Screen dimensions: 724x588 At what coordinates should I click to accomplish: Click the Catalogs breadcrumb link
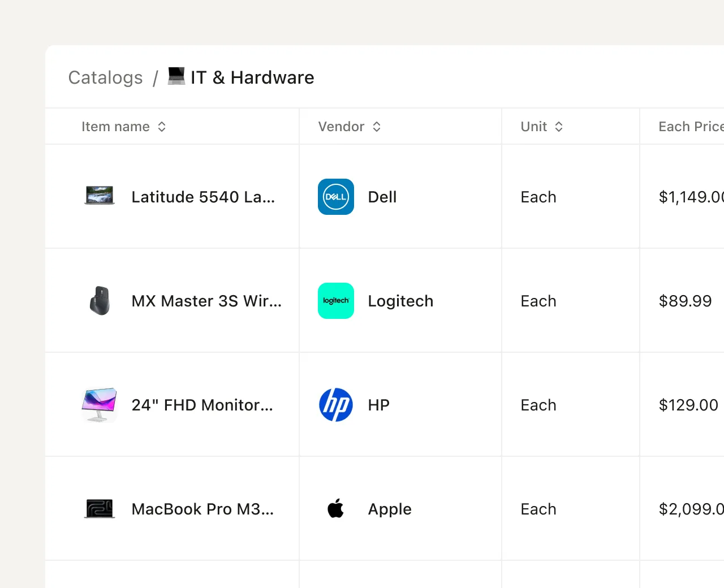click(x=105, y=77)
